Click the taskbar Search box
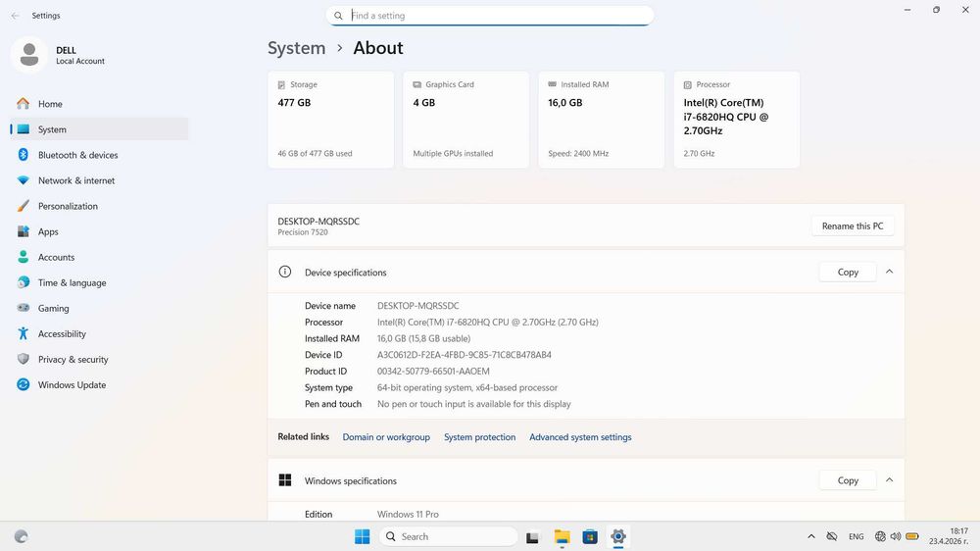 (x=449, y=536)
